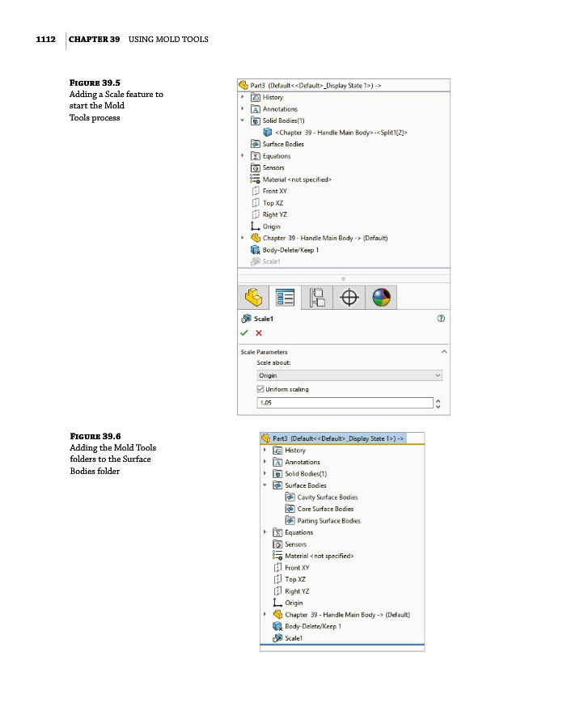Click the Scale1 feature in lower tree
The width and height of the screenshot is (580, 728).
point(293,638)
